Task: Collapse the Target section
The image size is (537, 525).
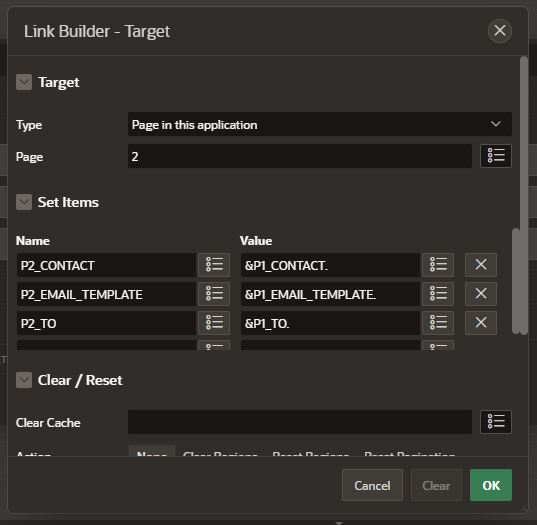Action: [24, 82]
